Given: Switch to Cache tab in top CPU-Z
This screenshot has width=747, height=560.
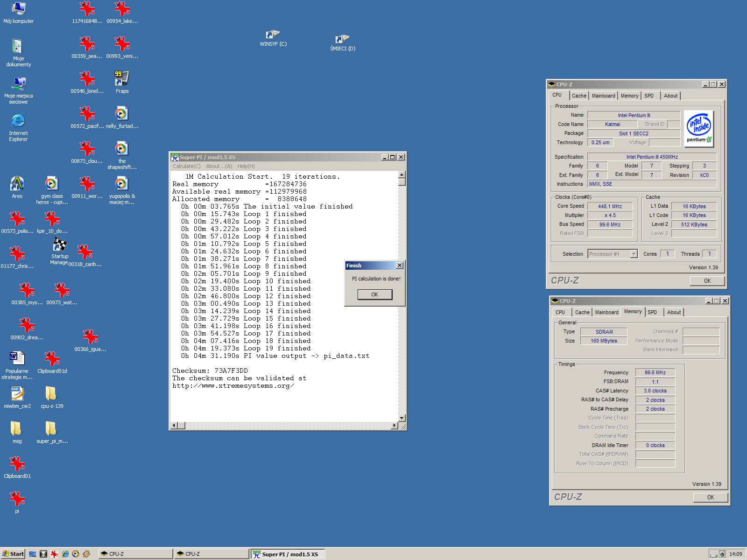Looking at the screenshot, I should pyautogui.click(x=579, y=96).
